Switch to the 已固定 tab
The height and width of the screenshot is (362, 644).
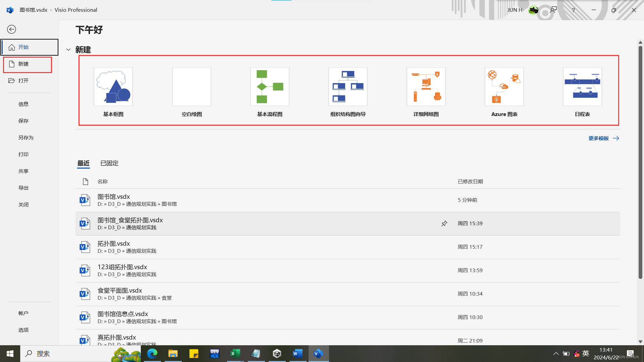pyautogui.click(x=109, y=163)
